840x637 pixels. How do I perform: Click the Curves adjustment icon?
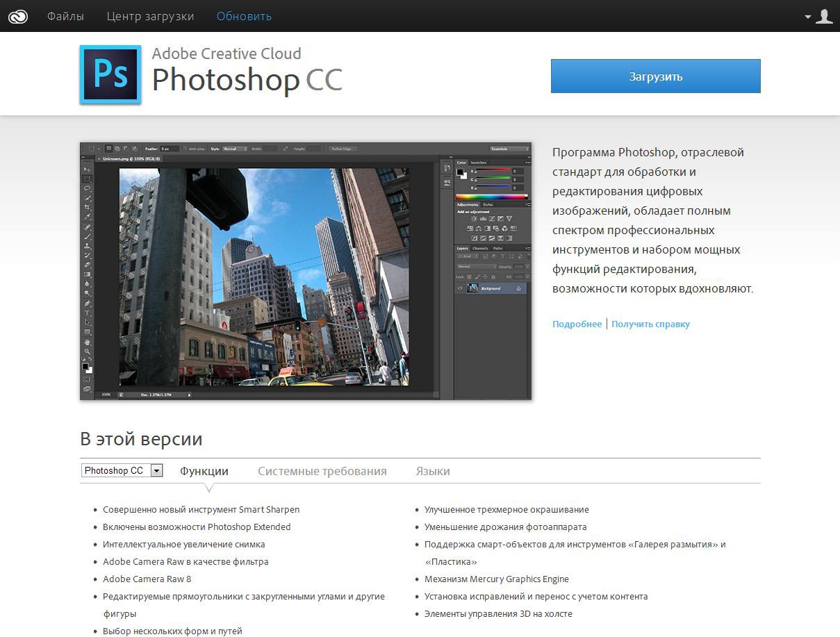tap(492, 219)
